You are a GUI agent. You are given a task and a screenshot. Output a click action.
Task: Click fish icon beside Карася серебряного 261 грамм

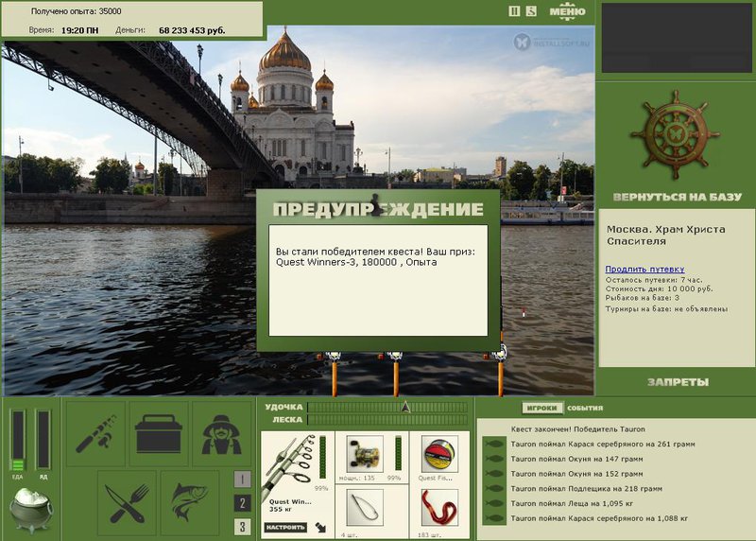click(494, 444)
